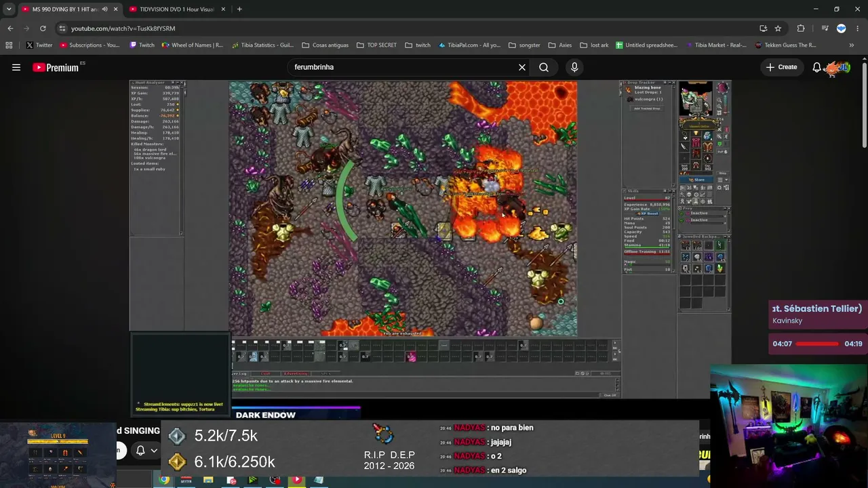Screen dimensions: 868x488
Task: Open the Axies bookmark folder
Action: pyautogui.click(x=559, y=45)
